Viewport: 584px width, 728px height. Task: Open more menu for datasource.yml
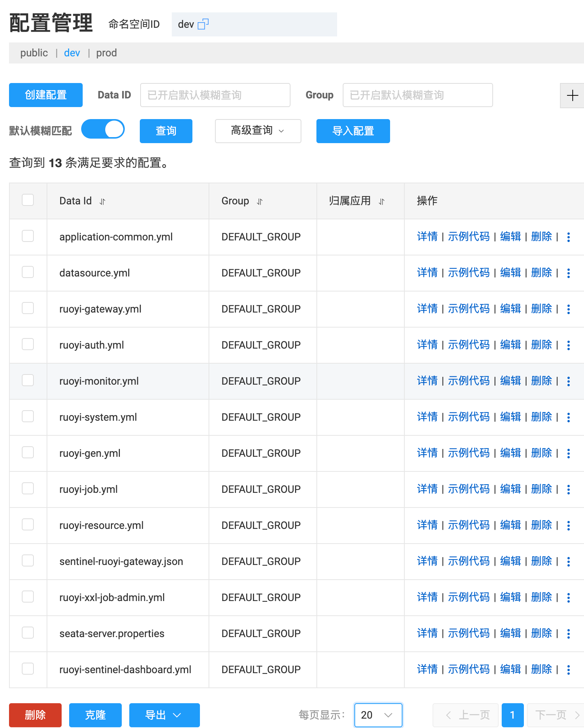point(569,273)
